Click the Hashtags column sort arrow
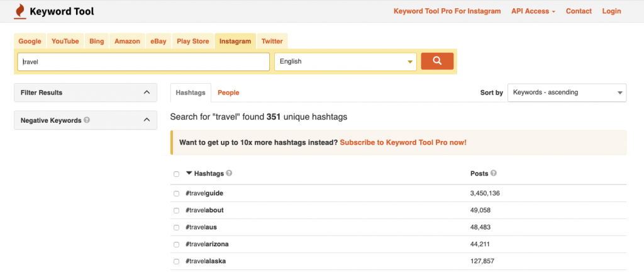The height and width of the screenshot is (272, 644). (x=189, y=173)
